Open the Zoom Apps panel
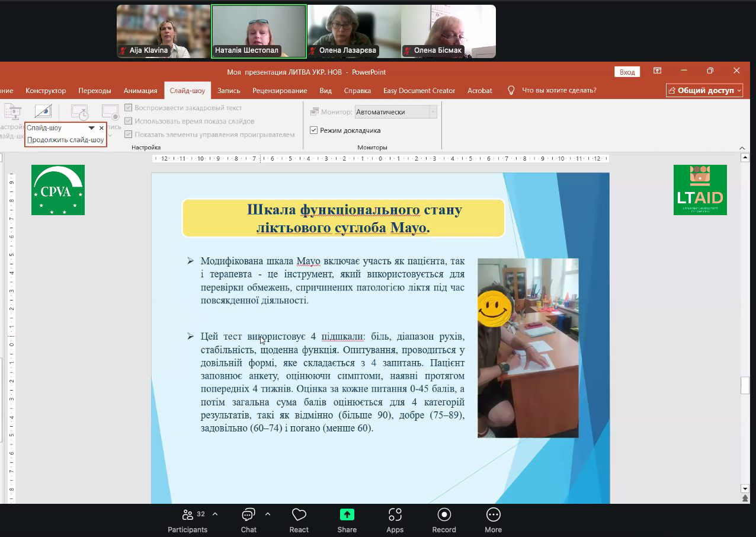The image size is (756, 537). pos(395,520)
